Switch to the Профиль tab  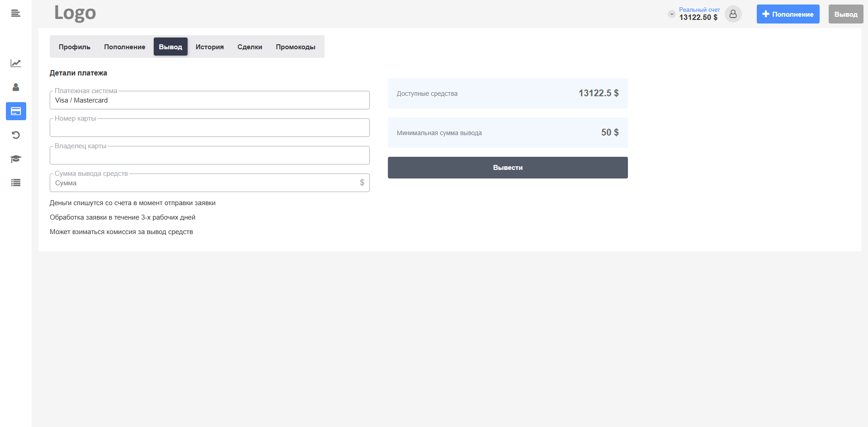coord(75,47)
